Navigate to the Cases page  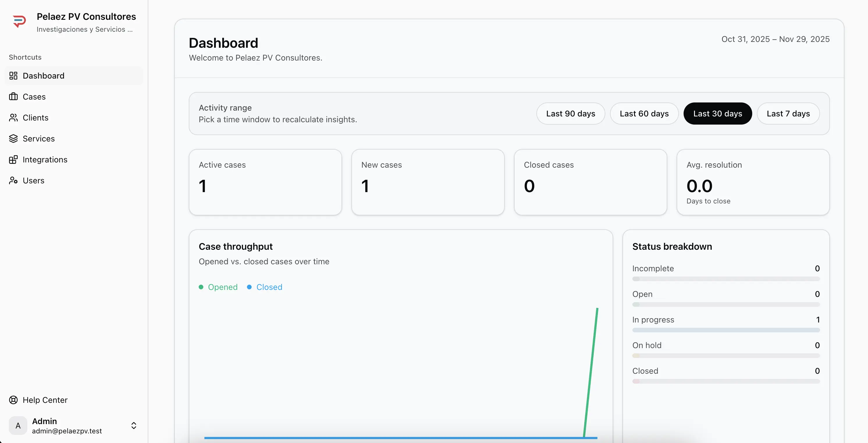34,97
